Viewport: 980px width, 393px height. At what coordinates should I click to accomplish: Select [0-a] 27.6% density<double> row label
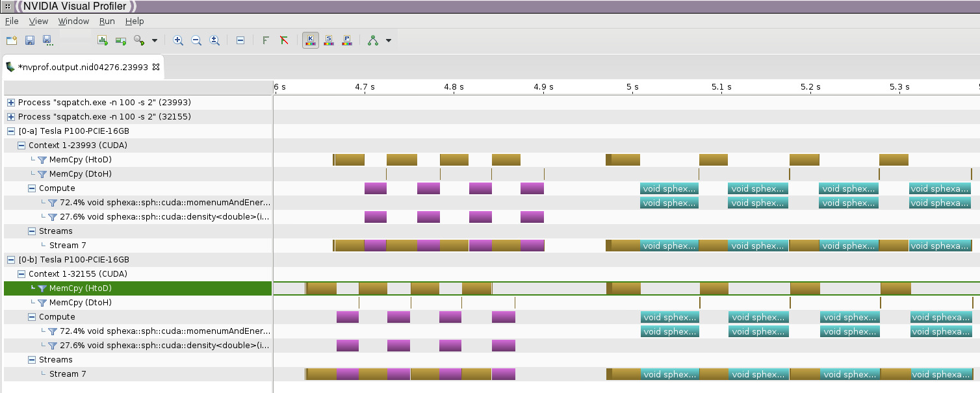pos(165,217)
